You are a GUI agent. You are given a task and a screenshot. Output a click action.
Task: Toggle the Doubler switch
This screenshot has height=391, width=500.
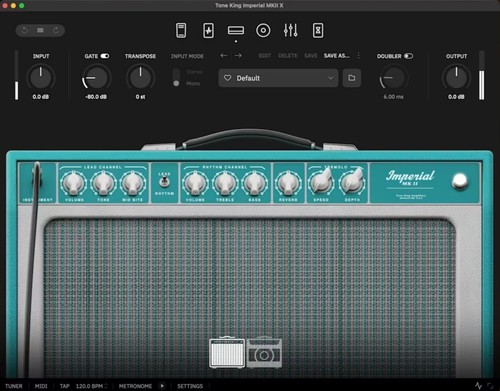click(x=408, y=56)
